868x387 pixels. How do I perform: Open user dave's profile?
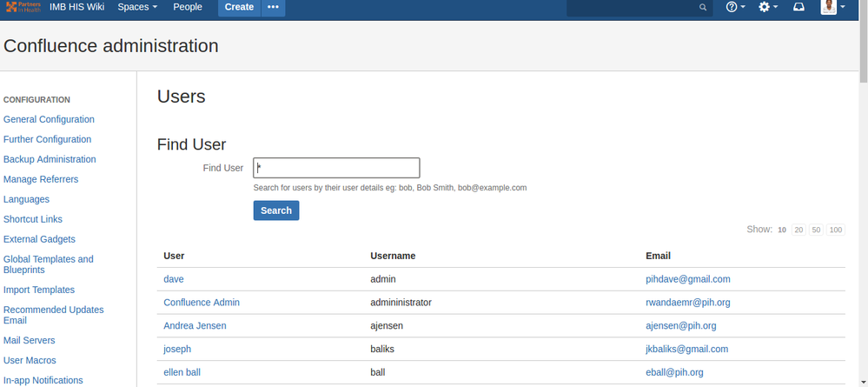click(174, 279)
